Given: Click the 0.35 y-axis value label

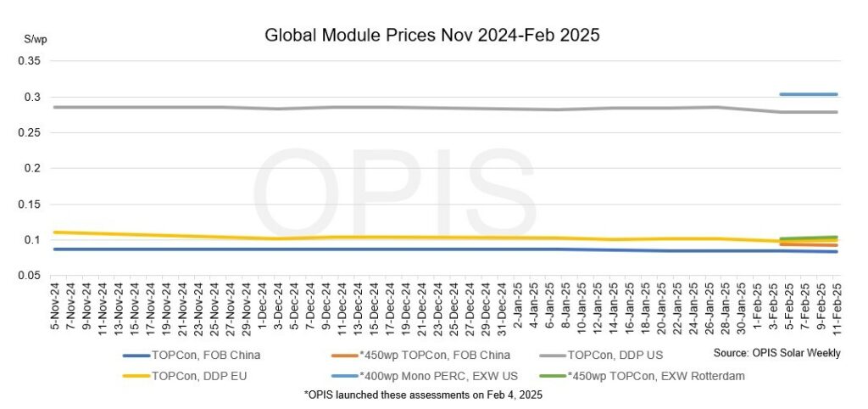Looking at the screenshot, I should click(x=31, y=61).
